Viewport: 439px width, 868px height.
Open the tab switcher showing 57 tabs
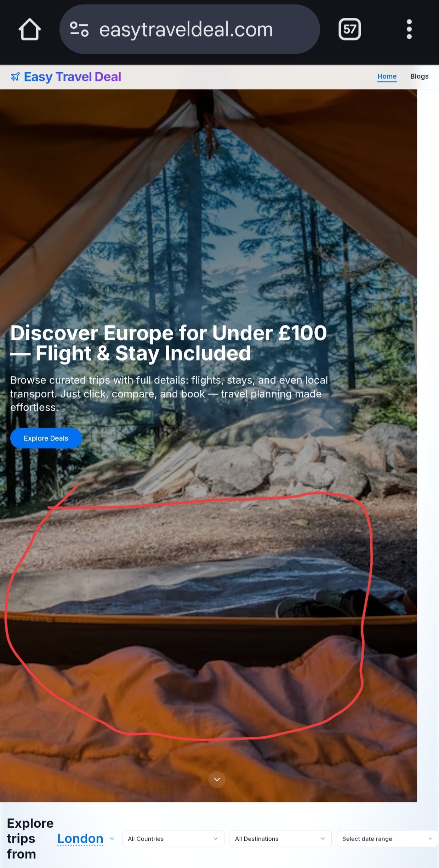[x=349, y=29]
